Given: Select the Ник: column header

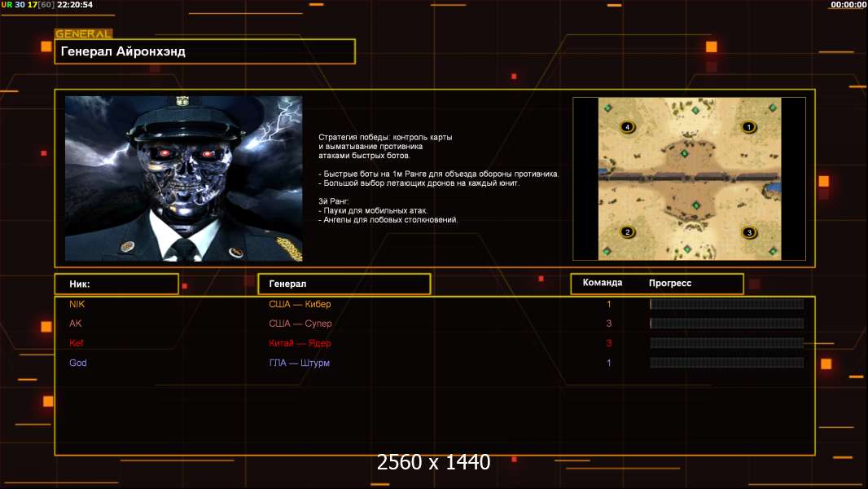Looking at the screenshot, I should tap(116, 284).
